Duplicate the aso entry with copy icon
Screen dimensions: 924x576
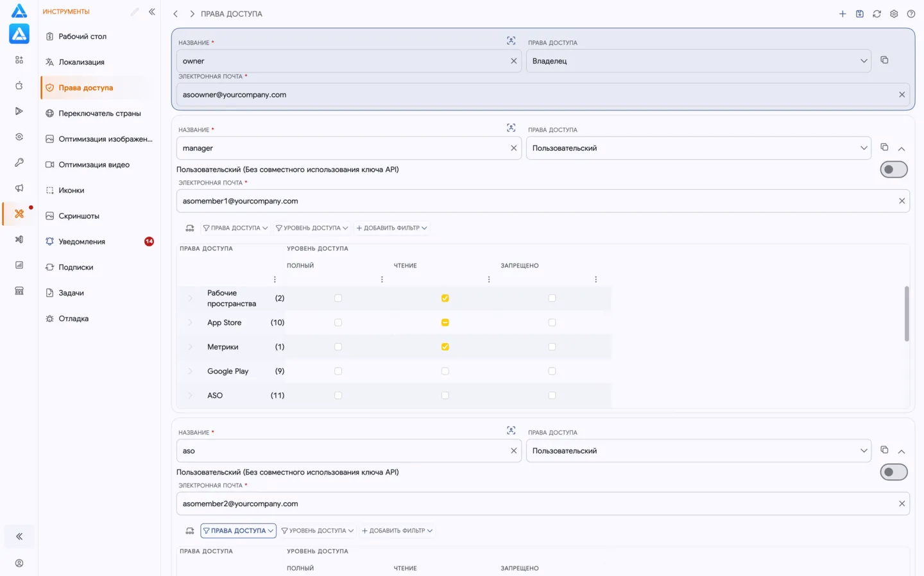click(x=884, y=450)
